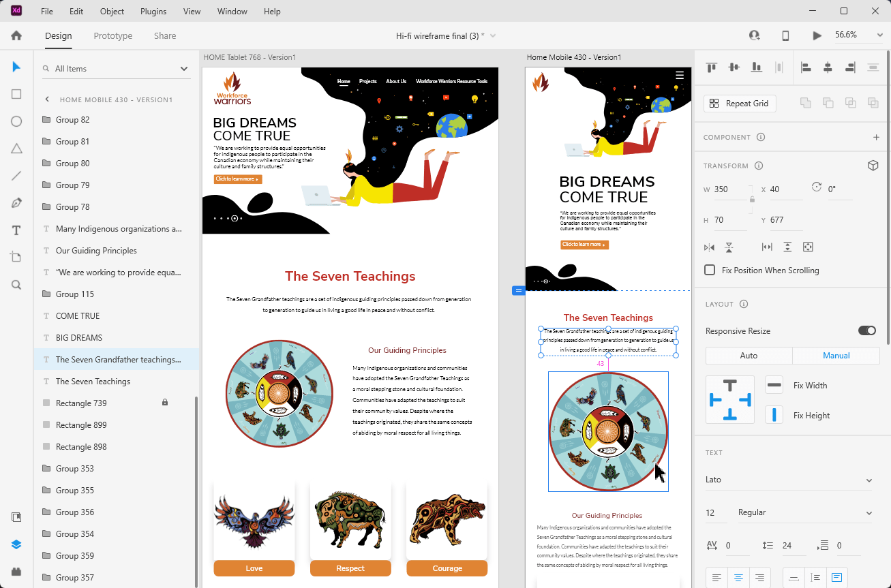891x588 pixels.
Task: Disable the Responsive Resize toggle
Action: click(x=866, y=330)
